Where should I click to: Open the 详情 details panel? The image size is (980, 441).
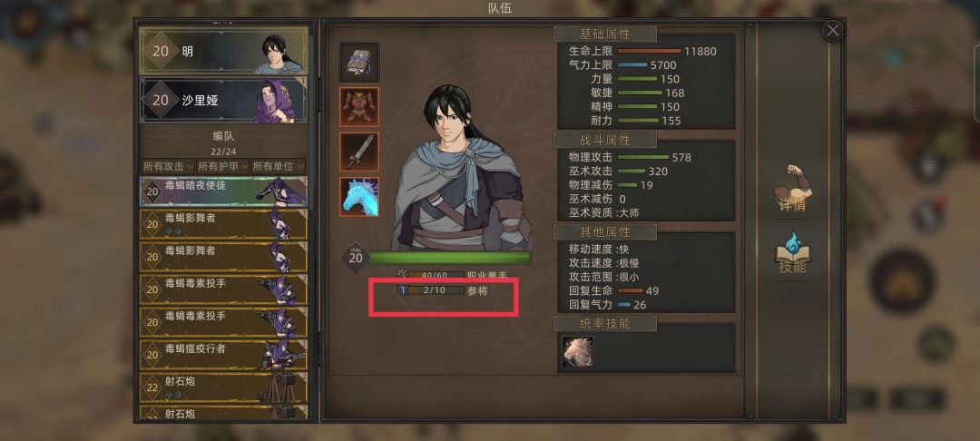(x=792, y=188)
